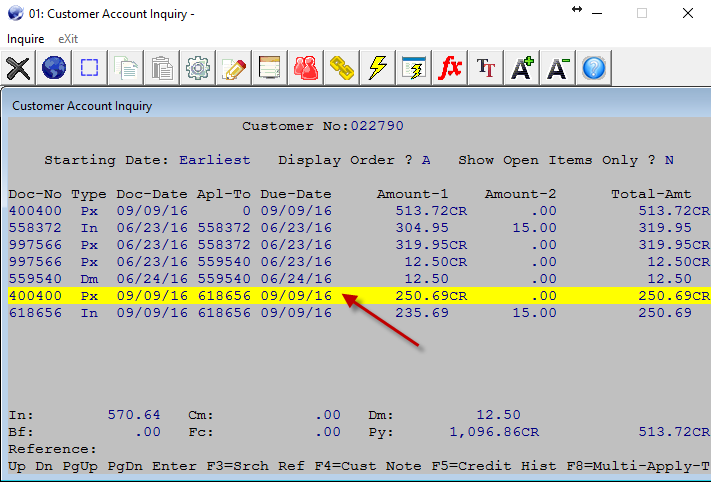Click PgUp in the key bar

[80, 466]
